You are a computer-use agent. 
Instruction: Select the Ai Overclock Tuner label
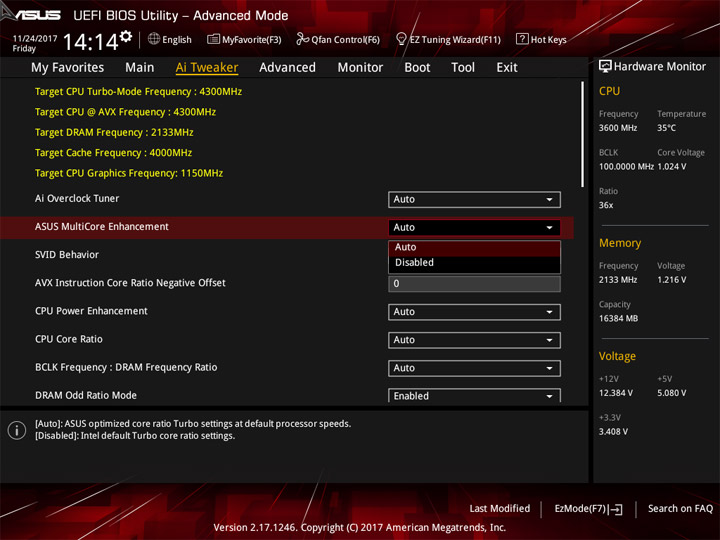click(x=77, y=199)
